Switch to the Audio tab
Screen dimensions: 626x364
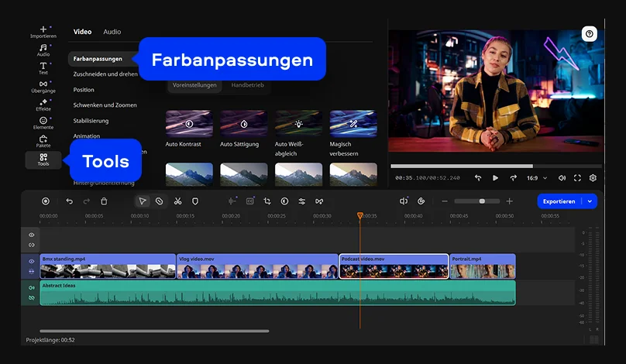(x=112, y=32)
